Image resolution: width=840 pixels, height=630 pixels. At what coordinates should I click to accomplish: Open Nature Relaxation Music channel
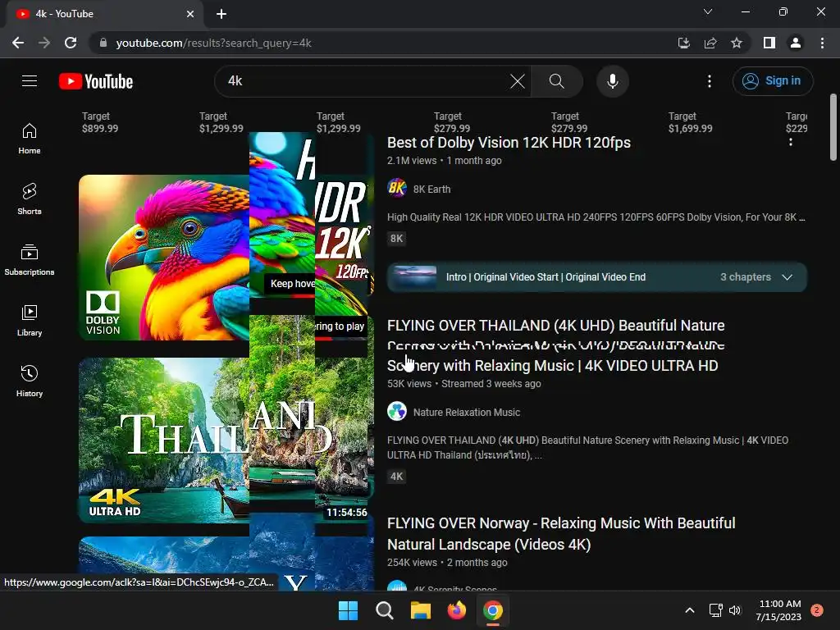tap(467, 413)
